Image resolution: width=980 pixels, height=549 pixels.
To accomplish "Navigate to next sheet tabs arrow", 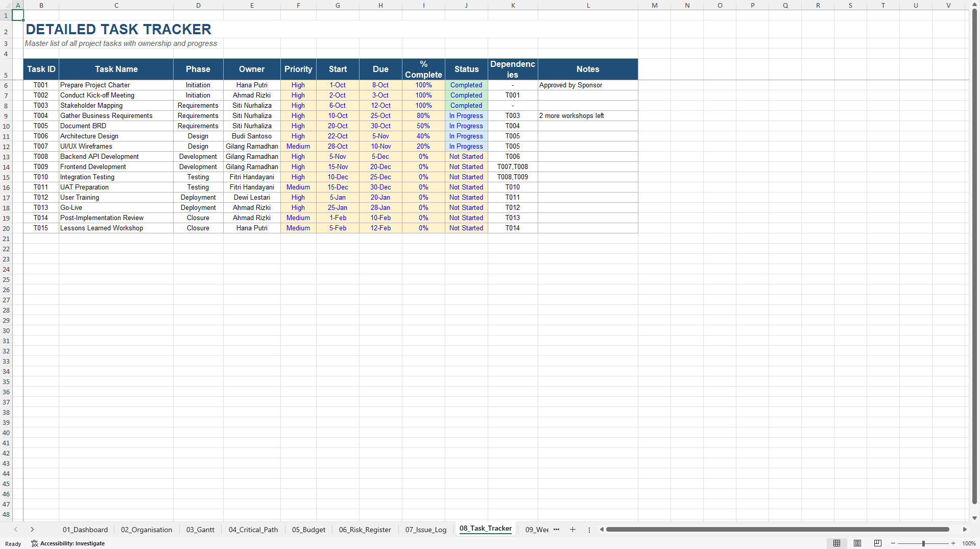I will point(32,530).
